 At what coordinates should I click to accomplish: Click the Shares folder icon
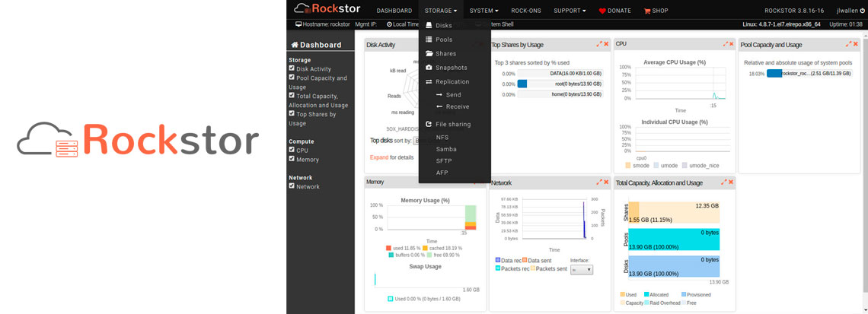coord(429,53)
